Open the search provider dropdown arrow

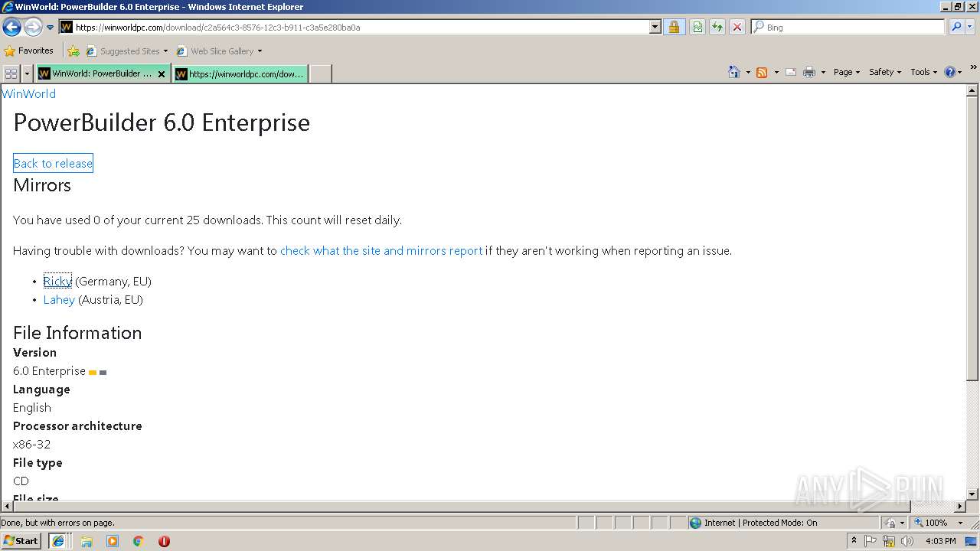(971, 27)
